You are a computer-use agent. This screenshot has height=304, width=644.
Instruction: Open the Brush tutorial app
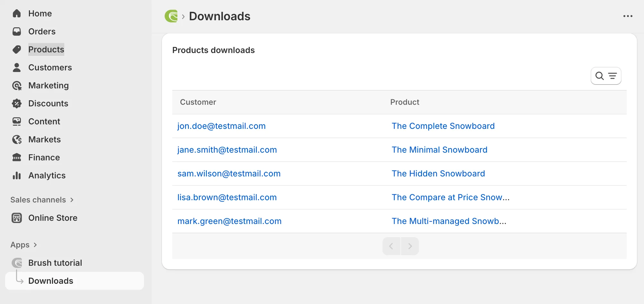point(55,263)
